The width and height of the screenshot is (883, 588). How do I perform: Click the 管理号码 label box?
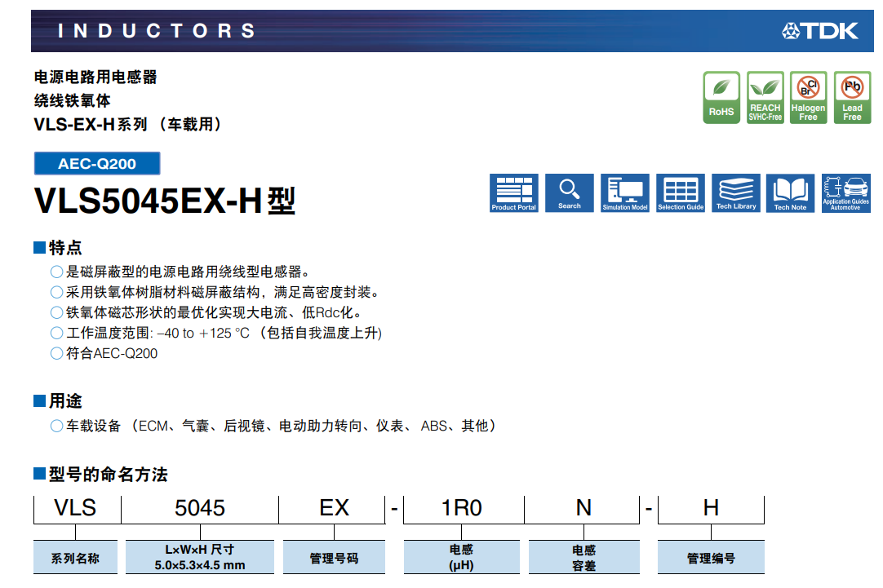click(x=334, y=558)
